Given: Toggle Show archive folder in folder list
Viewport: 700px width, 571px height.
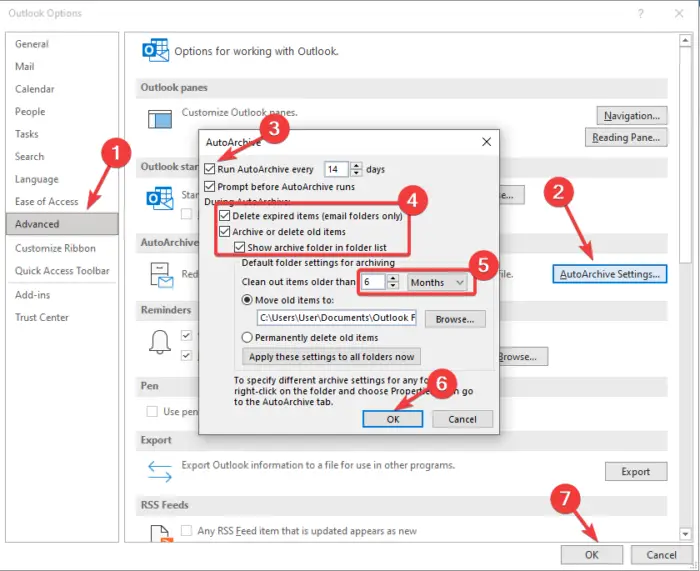Looking at the screenshot, I should click(x=240, y=247).
